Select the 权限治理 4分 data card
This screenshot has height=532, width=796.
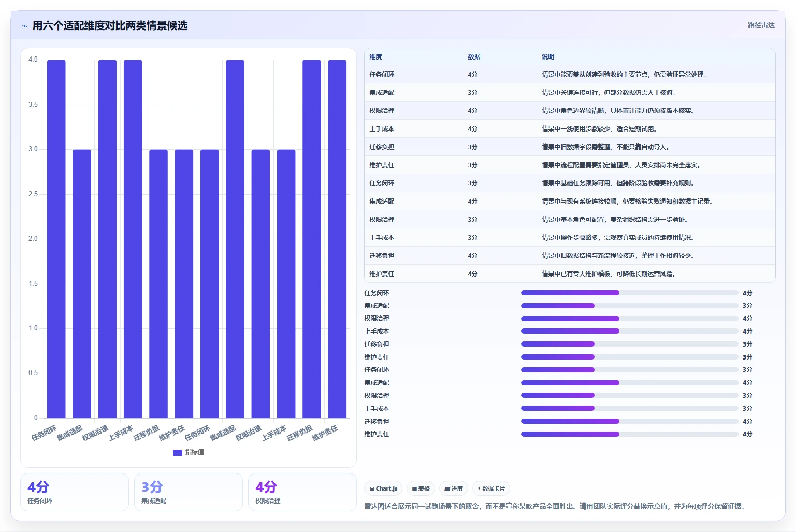tap(302, 492)
